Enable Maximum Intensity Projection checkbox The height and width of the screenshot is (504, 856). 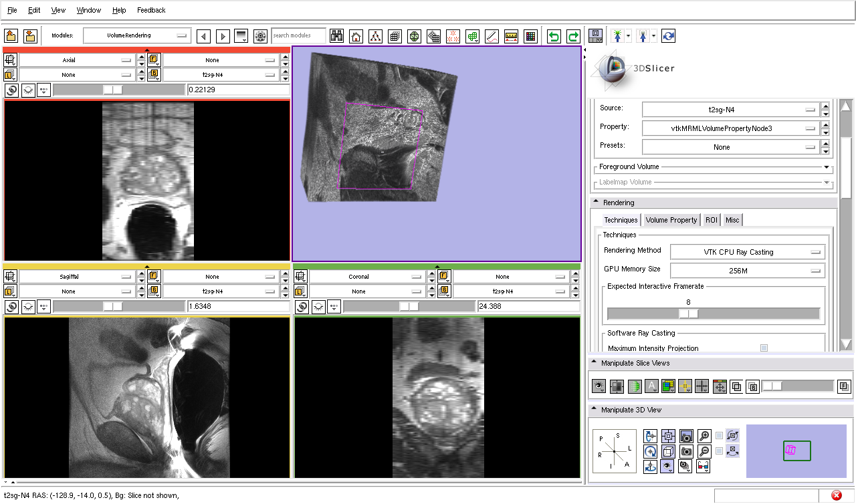[764, 348]
